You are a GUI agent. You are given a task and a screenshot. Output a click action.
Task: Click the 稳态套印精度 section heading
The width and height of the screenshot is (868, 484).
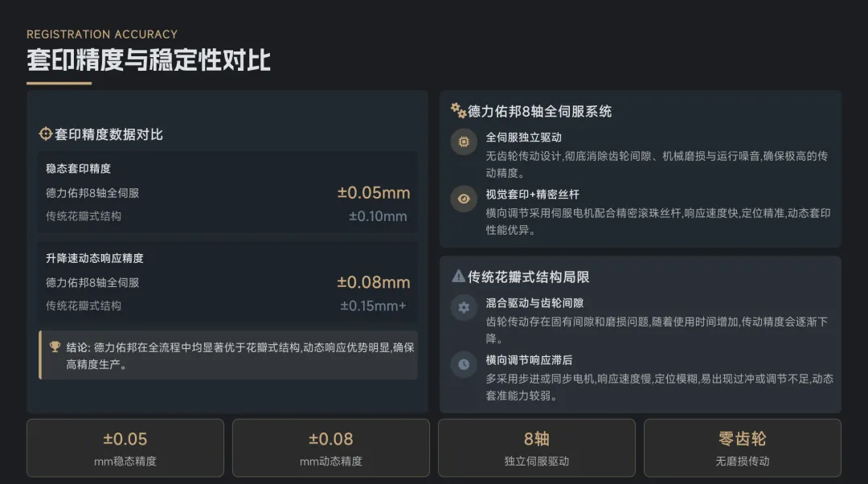78,169
